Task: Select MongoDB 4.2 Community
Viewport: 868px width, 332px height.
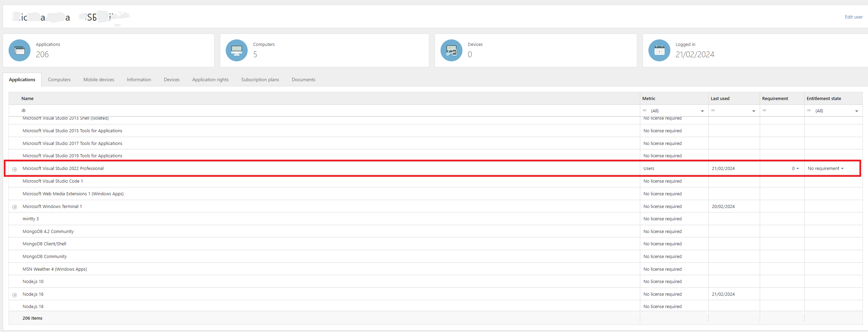Action: (x=48, y=232)
